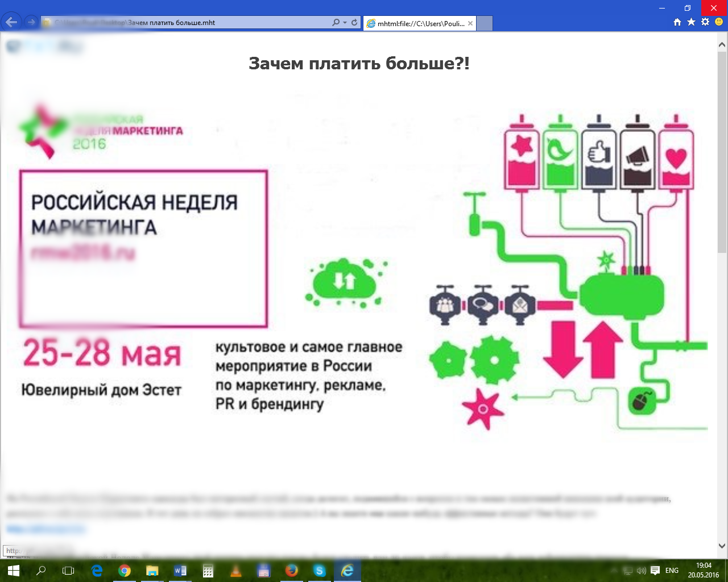Expand the address bar dropdown arrow
The height and width of the screenshot is (582, 728).
345,23
